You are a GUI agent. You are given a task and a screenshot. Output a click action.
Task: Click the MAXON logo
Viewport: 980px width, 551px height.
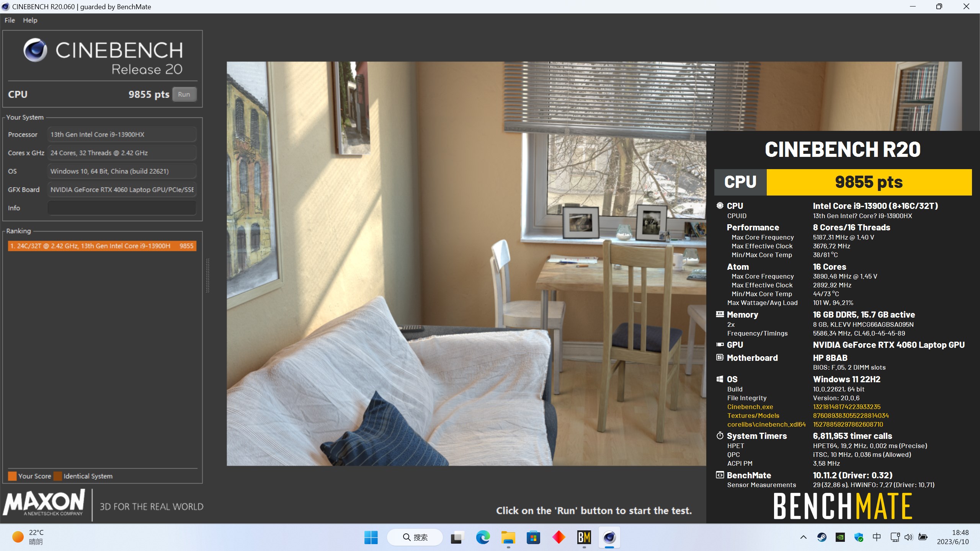(44, 502)
